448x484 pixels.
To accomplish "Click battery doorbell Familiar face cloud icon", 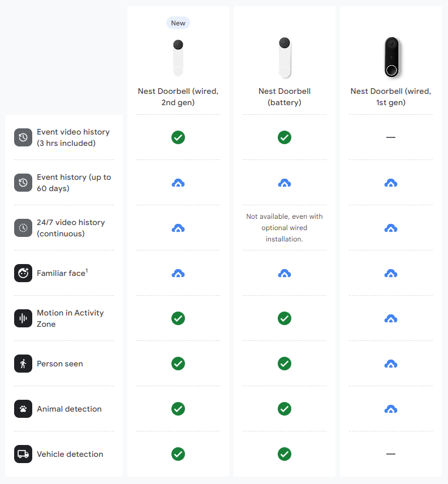I will coord(285,273).
